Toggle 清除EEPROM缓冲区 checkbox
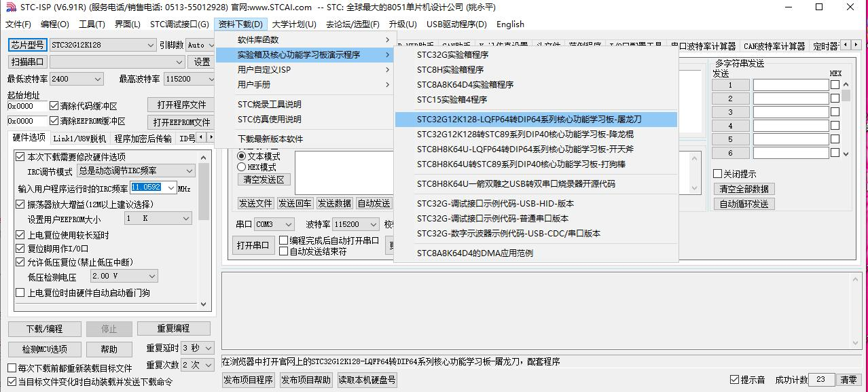This screenshot has width=868, height=392. tap(54, 122)
